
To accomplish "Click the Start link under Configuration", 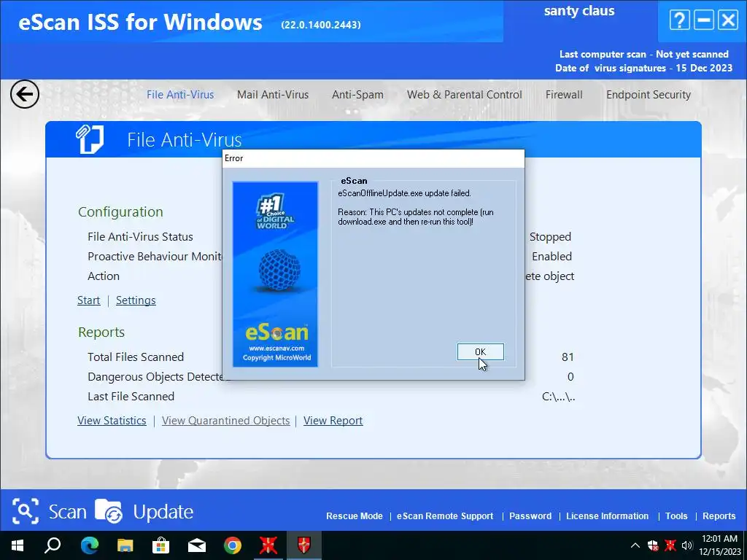I will click(88, 300).
